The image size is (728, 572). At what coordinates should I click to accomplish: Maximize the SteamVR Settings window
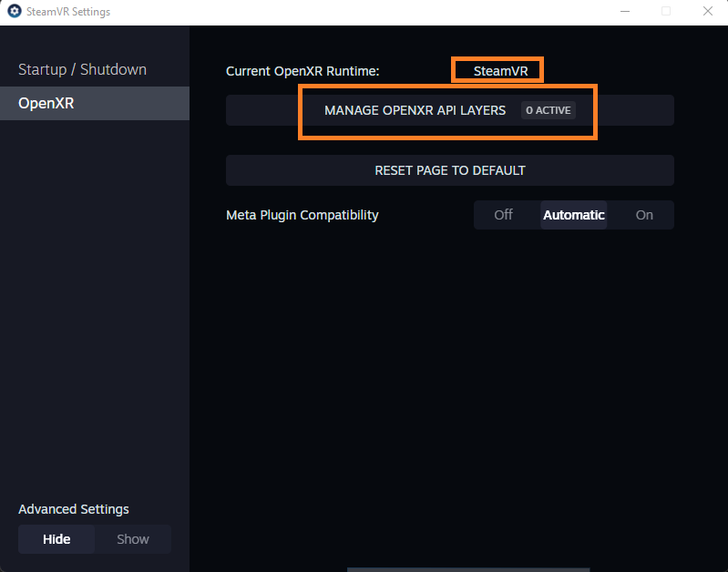[665, 12]
